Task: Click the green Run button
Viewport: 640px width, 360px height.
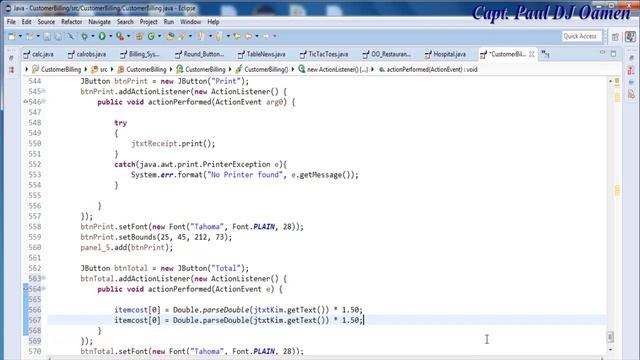Action: click(102, 36)
